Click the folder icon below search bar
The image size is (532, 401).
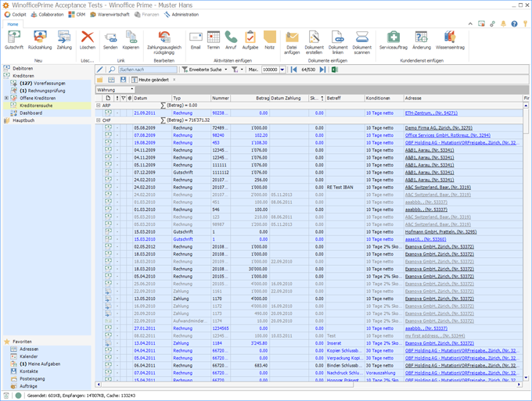(x=100, y=80)
